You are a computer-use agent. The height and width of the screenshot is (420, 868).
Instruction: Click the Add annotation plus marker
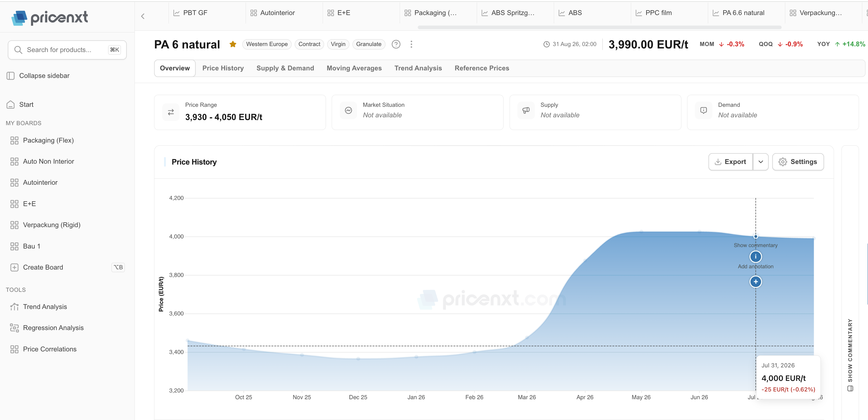pos(755,282)
